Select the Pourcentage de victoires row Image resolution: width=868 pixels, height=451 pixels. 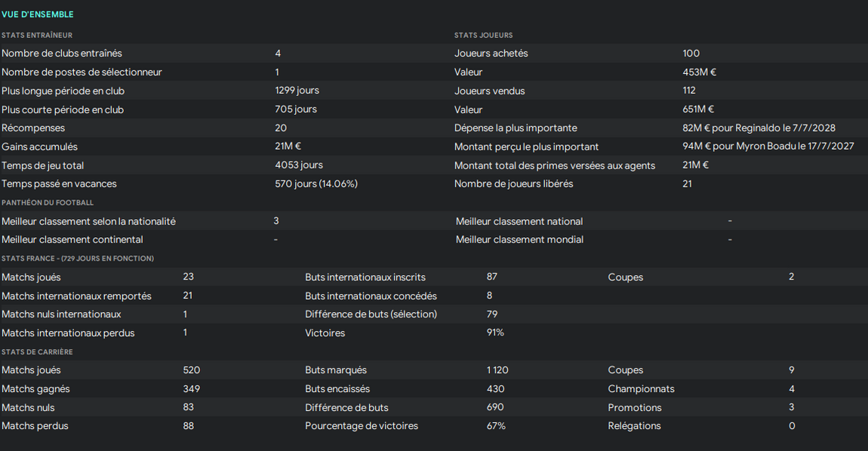362,426
